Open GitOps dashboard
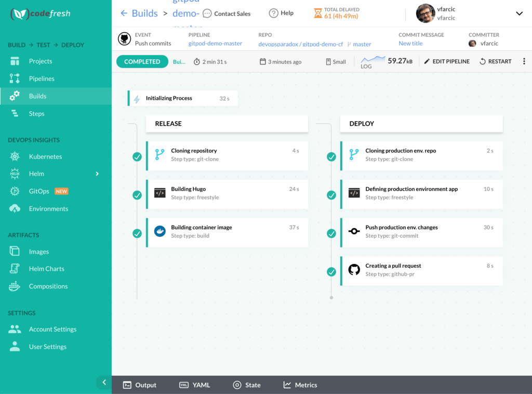The height and width of the screenshot is (394, 532). [x=39, y=191]
